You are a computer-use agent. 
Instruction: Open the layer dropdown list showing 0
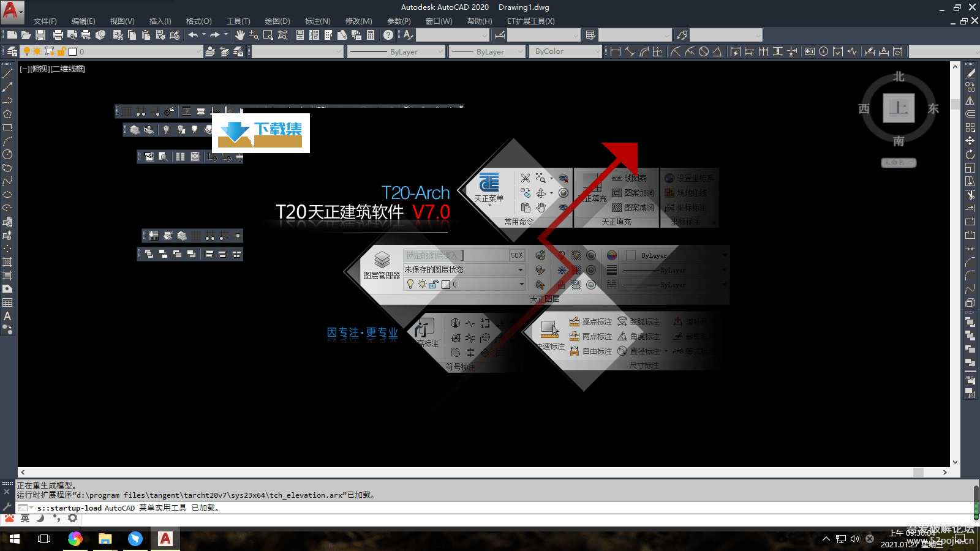coord(111,51)
